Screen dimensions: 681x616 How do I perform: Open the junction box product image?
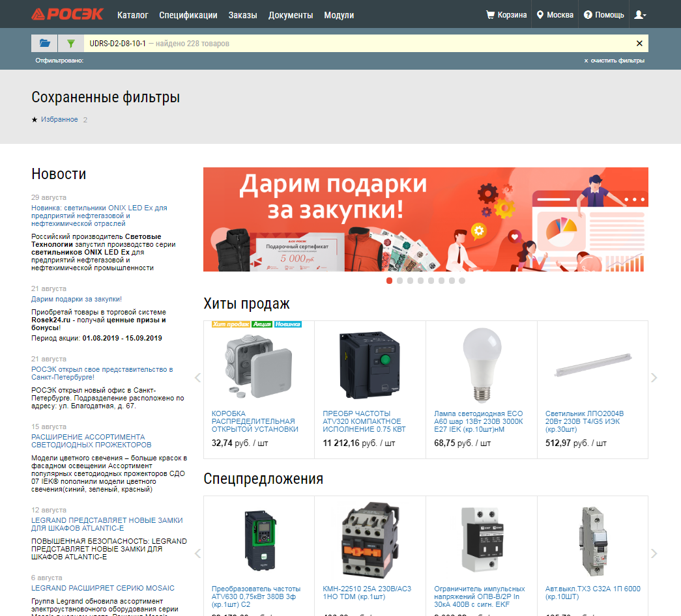click(x=259, y=367)
